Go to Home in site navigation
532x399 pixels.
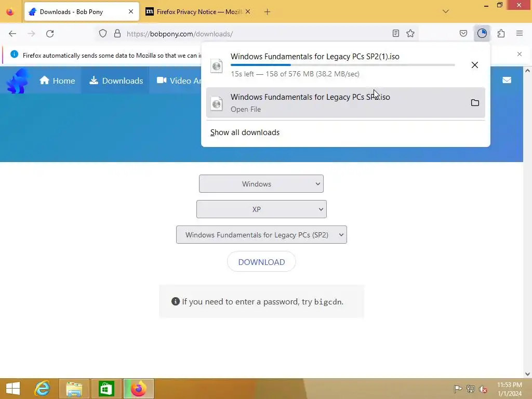(x=57, y=81)
